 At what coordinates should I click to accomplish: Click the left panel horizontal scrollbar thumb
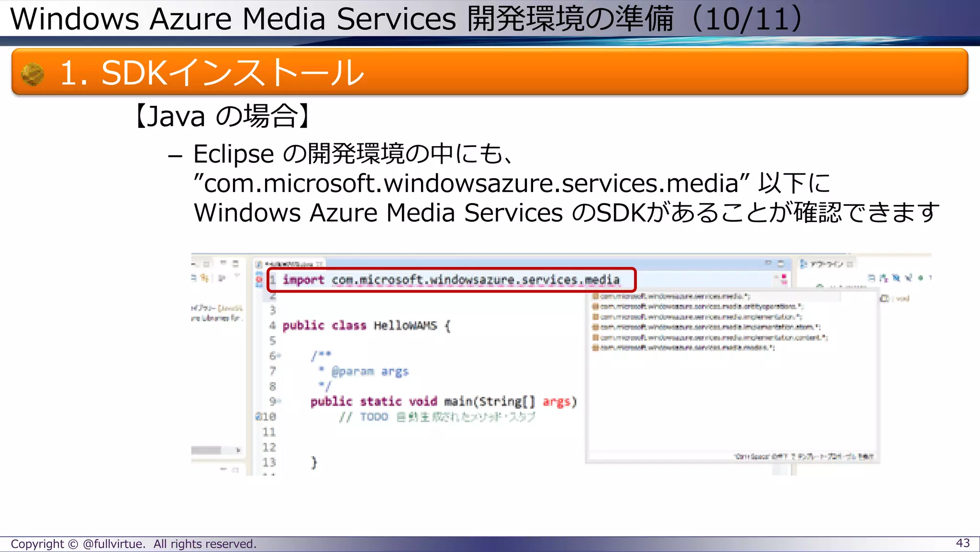coord(206,450)
